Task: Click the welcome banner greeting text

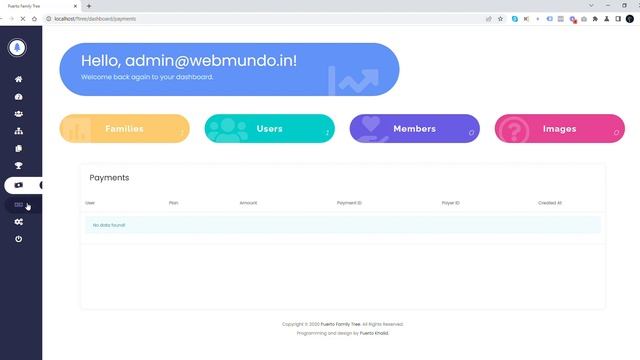Action: 189,61
